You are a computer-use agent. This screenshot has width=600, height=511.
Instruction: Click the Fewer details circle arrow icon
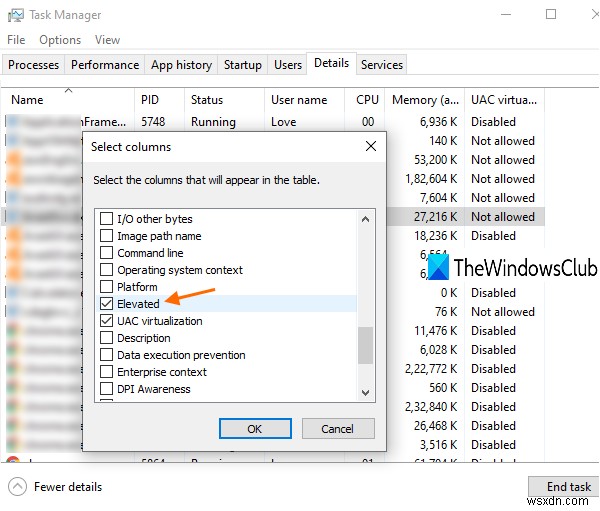coord(17,487)
